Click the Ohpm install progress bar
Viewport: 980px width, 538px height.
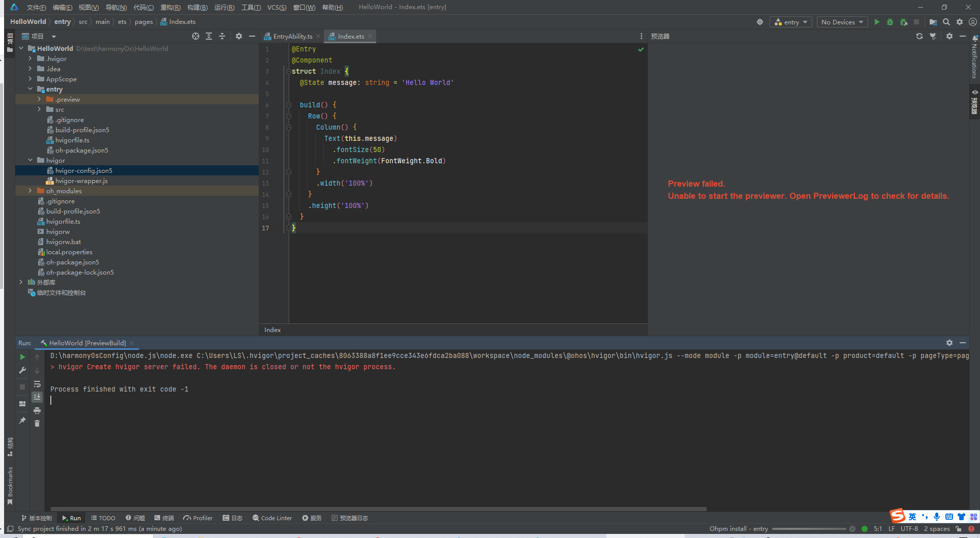[x=809, y=529]
